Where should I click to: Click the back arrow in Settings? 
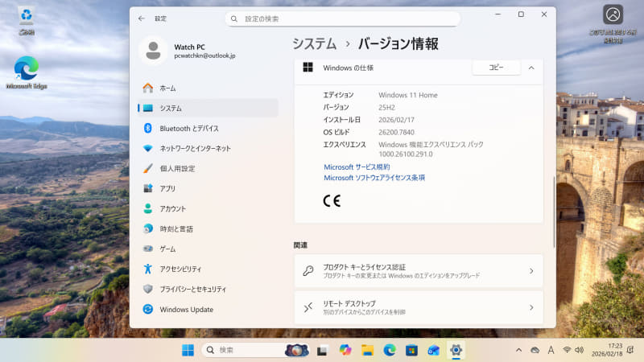(142, 19)
